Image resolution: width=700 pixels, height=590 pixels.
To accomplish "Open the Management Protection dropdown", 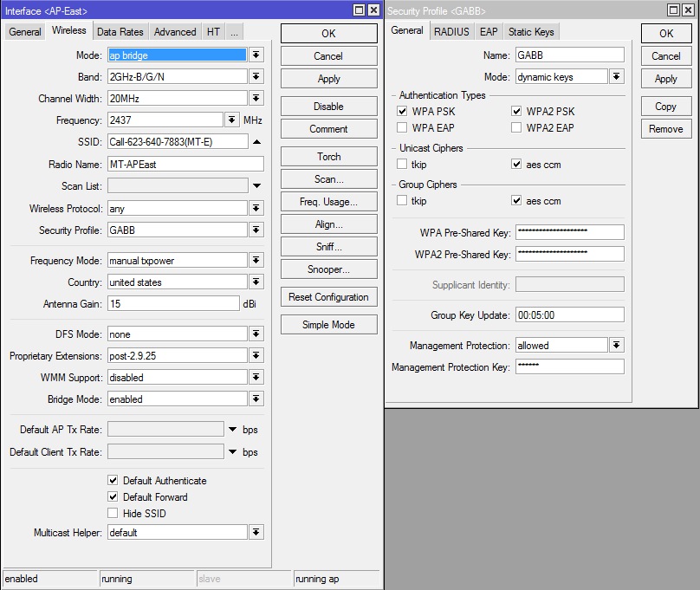I will [x=616, y=344].
